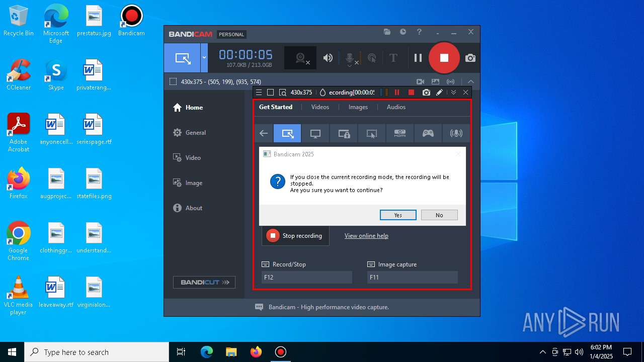Select the specific window lock mode icon
Viewport: 644px width, 362px height.
[x=344, y=133]
